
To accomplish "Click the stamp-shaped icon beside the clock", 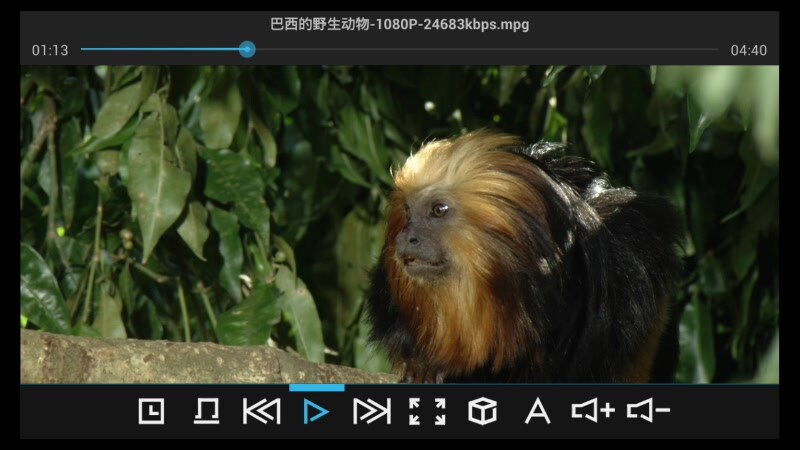I will click(206, 411).
